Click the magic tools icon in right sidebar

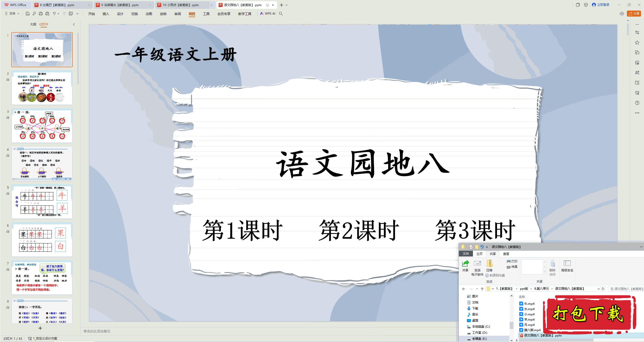tap(637, 73)
